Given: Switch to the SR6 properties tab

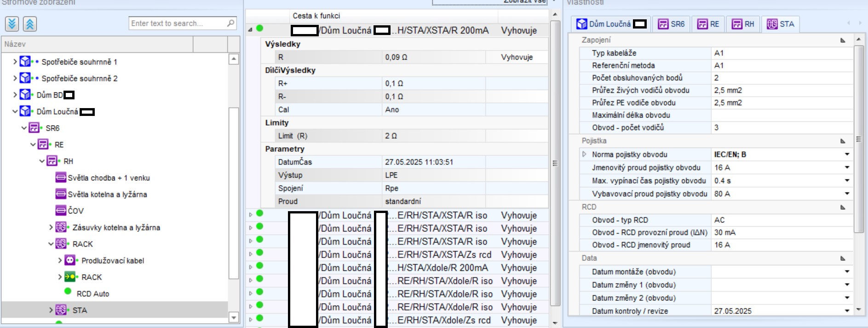Looking at the screenshot, I should coord(671,24).
